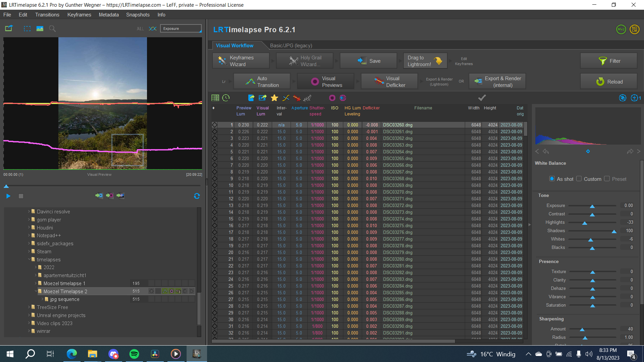Switch to the Basic/JPG (legacy) tab
644x362 pixels.
[x=291, y=46]
